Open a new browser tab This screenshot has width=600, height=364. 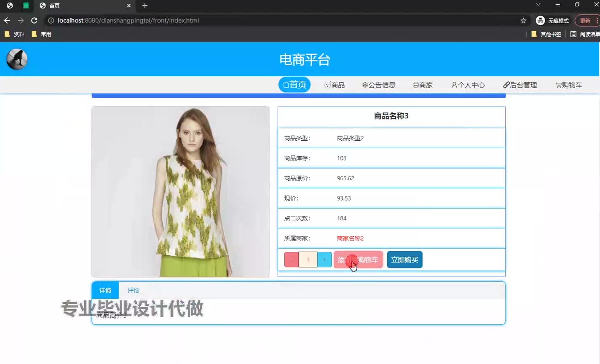point(145,5)
